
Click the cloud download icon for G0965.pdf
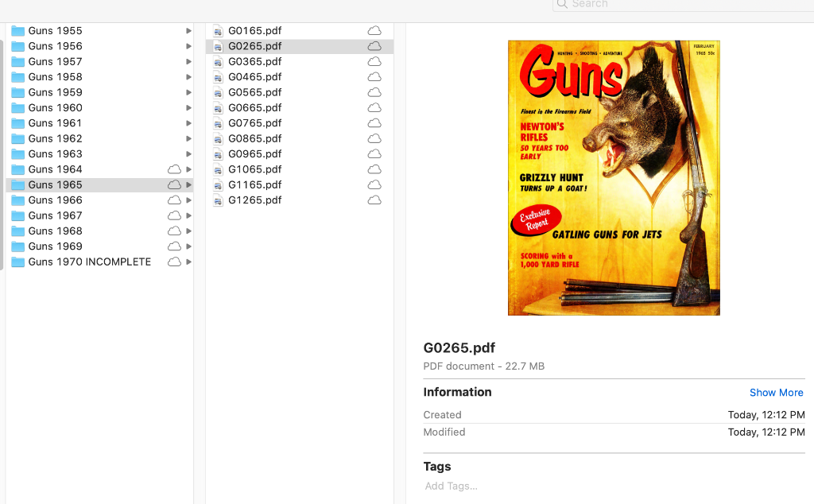click(x=374, y=154)
